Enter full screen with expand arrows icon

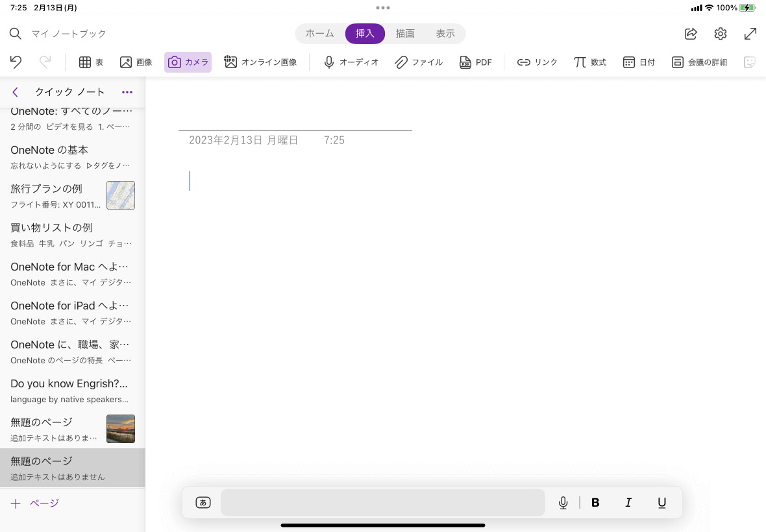tap(750, 34)
